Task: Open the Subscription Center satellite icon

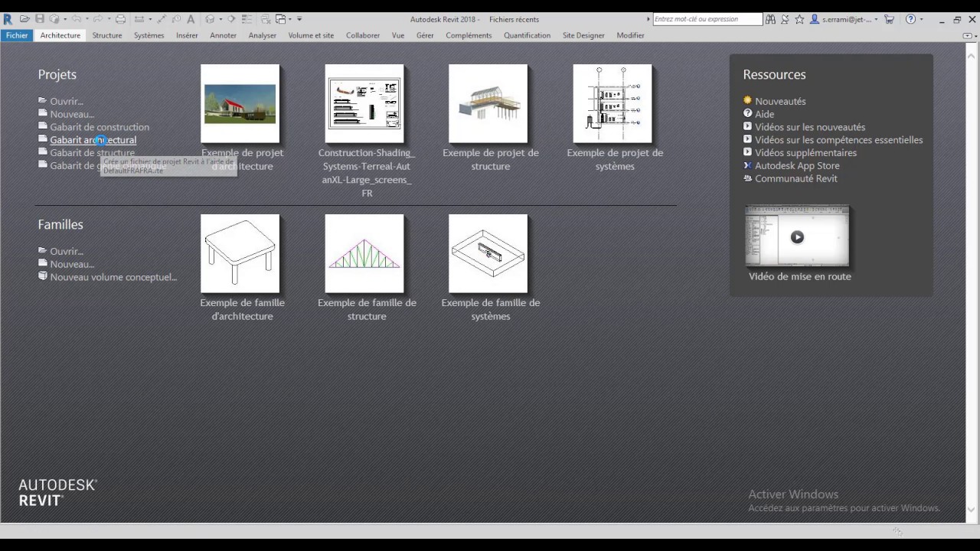Action: pos(785,19)
